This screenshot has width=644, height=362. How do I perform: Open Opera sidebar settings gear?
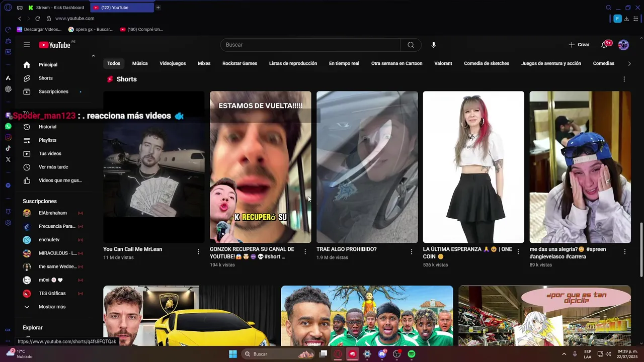(8, 223)
